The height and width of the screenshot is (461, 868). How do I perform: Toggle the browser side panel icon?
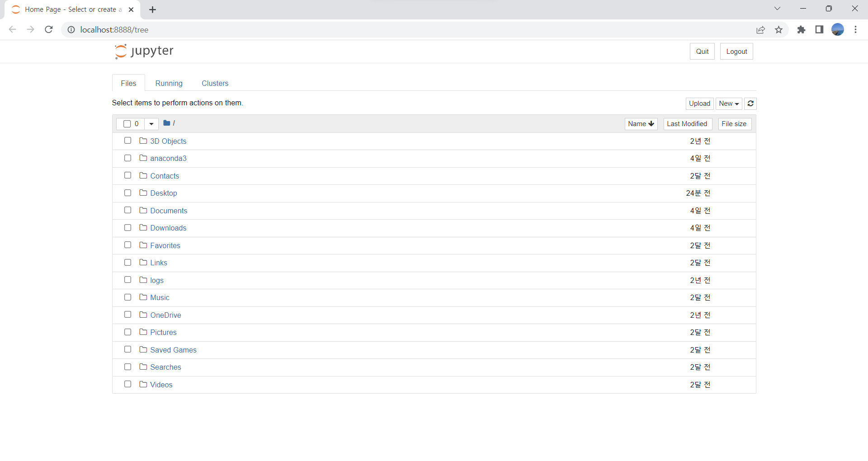pos(819,30)
